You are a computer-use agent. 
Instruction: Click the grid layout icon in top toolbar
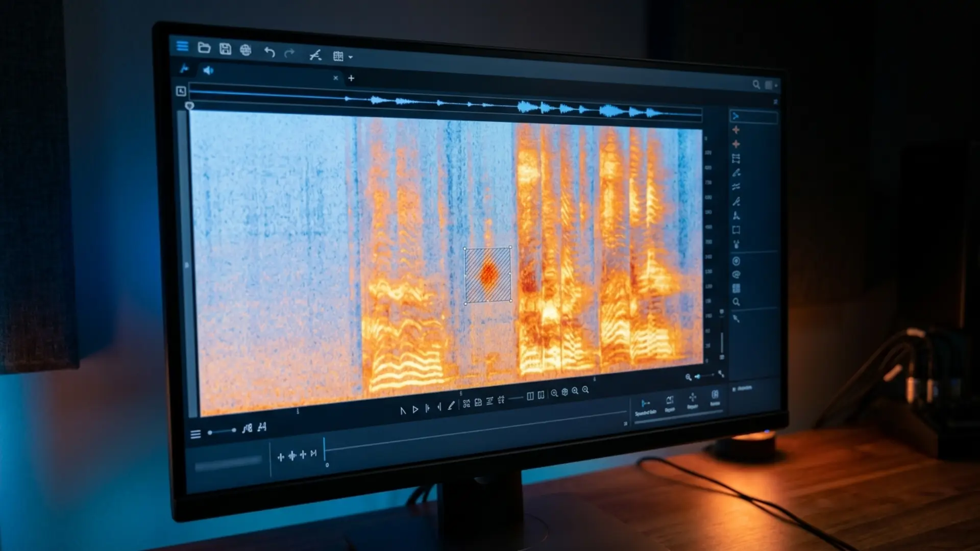(x=338, y=56)
